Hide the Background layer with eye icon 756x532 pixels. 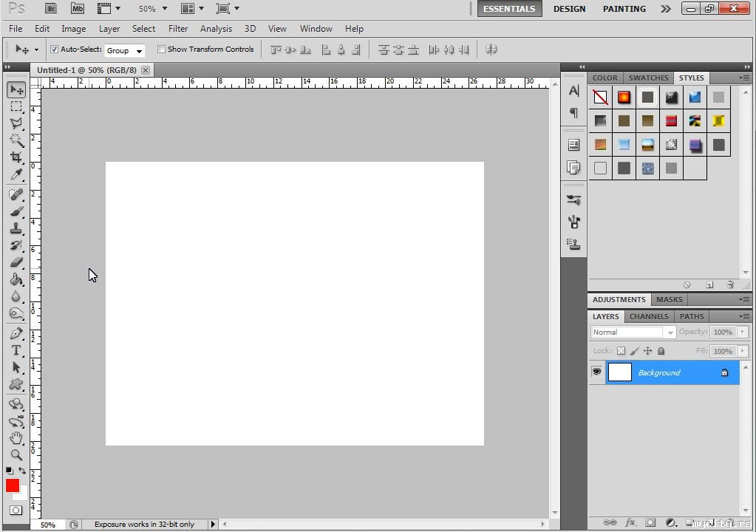(x=596, y=372)
